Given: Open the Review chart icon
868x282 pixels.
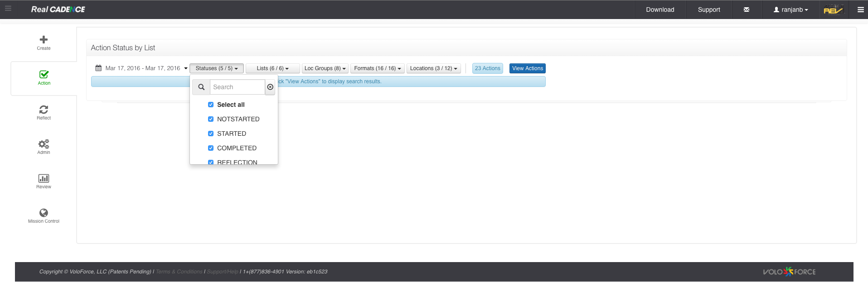Looking at the screenshot, I should 44,178.
